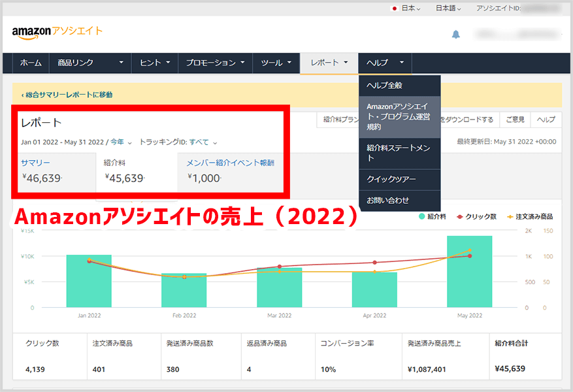Click the Apr 2022 bar in chart
Viewport: 573px width, 392px height.
(374, 289)
